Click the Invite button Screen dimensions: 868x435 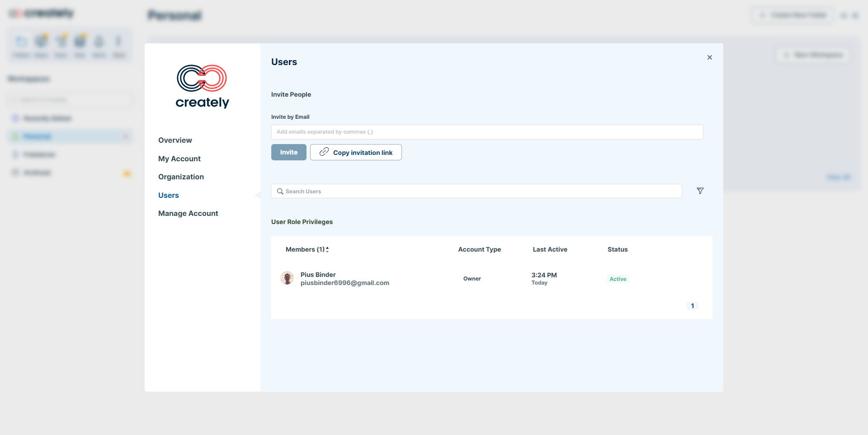[x=288, y=153]
